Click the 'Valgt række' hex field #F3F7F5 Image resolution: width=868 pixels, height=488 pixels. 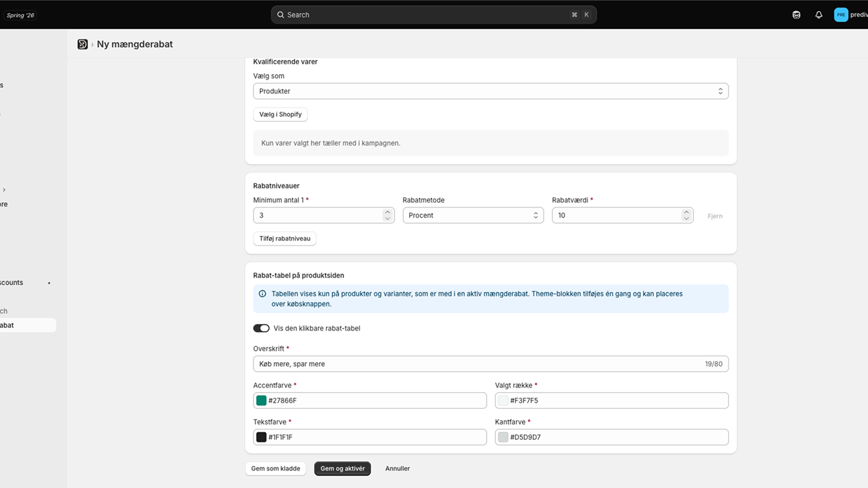[x=612, y=401]
